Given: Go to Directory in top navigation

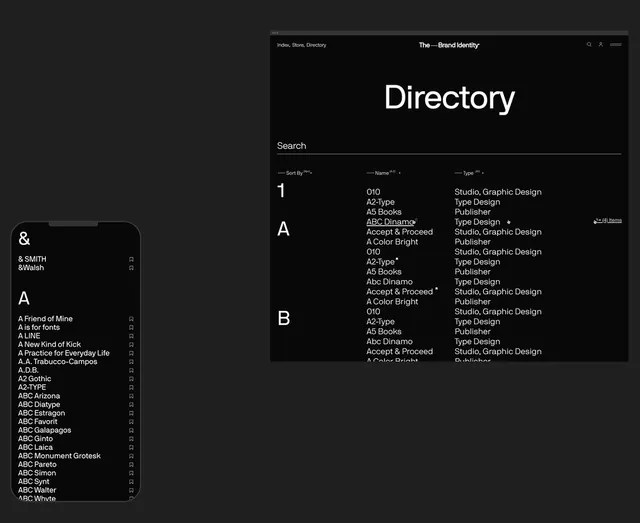Looking at the screenshot, I should [x=316, y=45].
